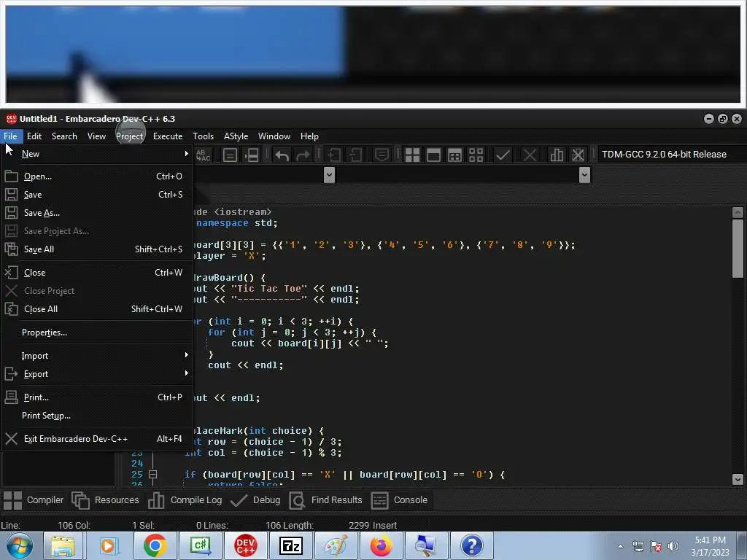Image resolution: width=747 pixels, height=560 pixels.
Task: Click the toolbar icon left of split-view icon
Action: 230,155
